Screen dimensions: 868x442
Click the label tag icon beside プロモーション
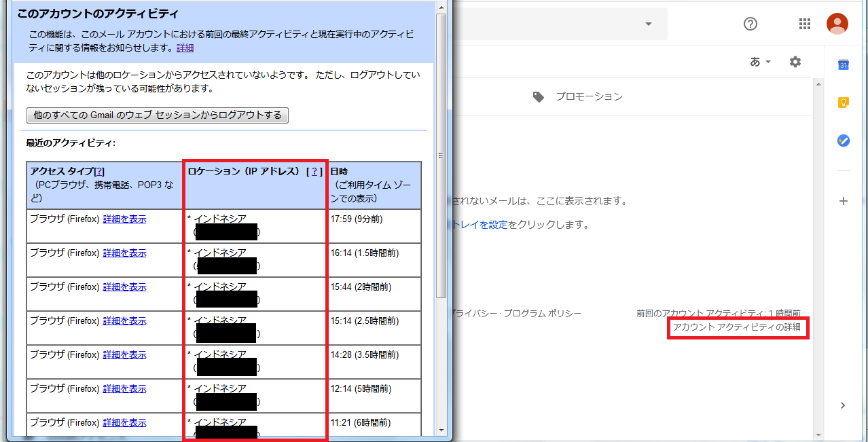538,96
